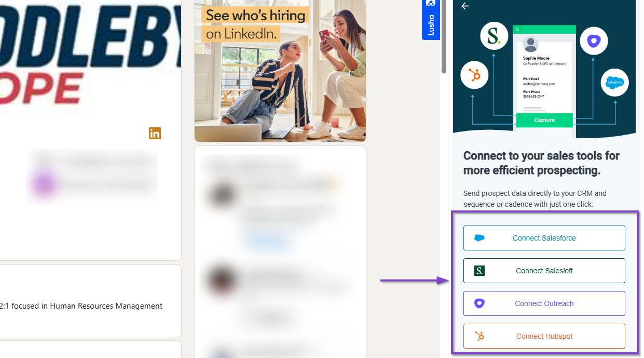Click the Salesforce circle logo in illustration

click(615, 82)
